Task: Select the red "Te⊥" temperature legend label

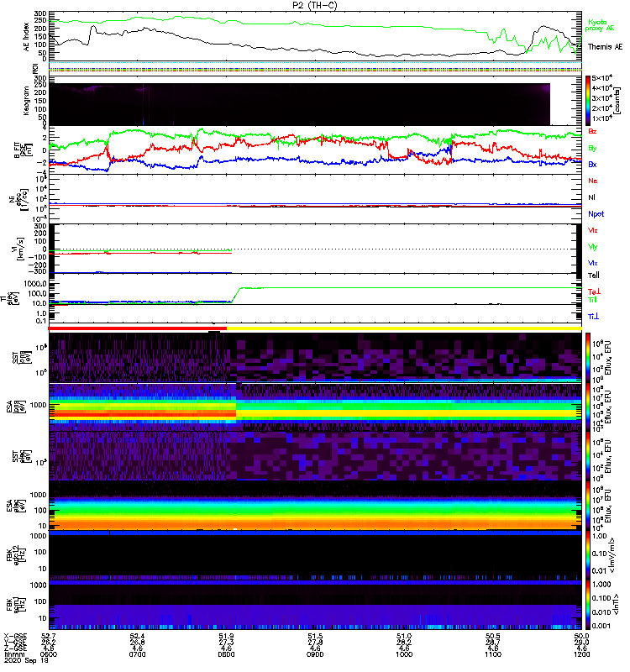Action: point(594,291)
